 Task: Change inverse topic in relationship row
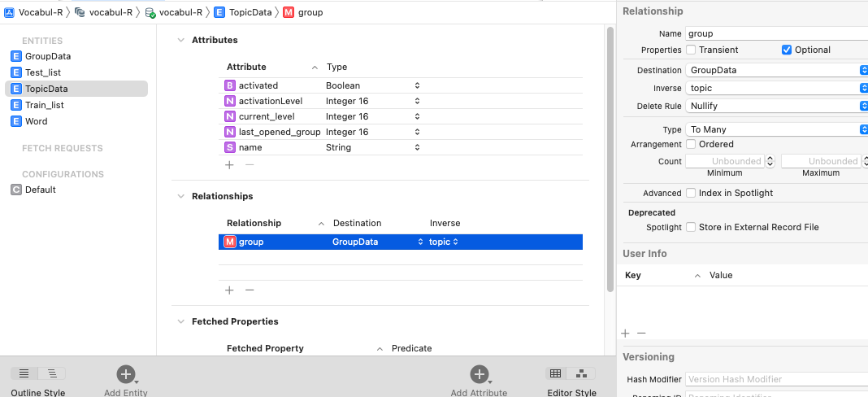point(444,242)
